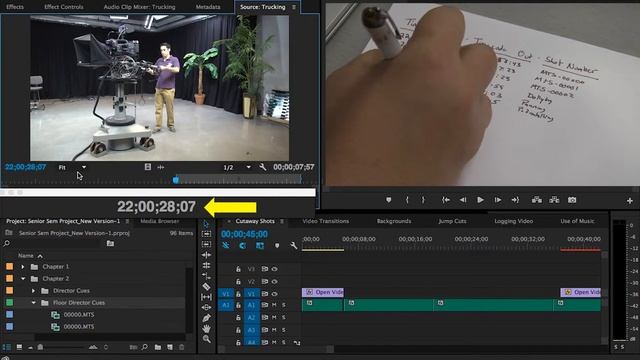640x360 pixels.
Task: Toggle V2 track output eye
Action: pyautogui.click(x=275, y=281)
